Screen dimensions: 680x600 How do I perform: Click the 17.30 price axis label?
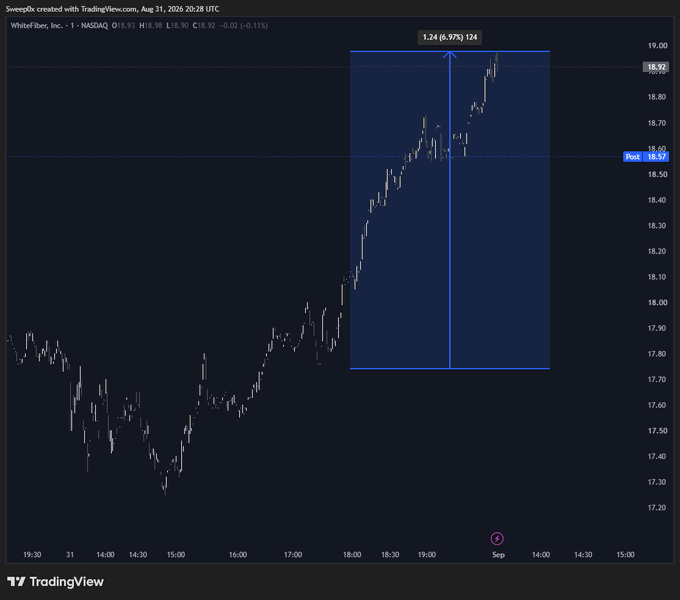coord(657,482)
